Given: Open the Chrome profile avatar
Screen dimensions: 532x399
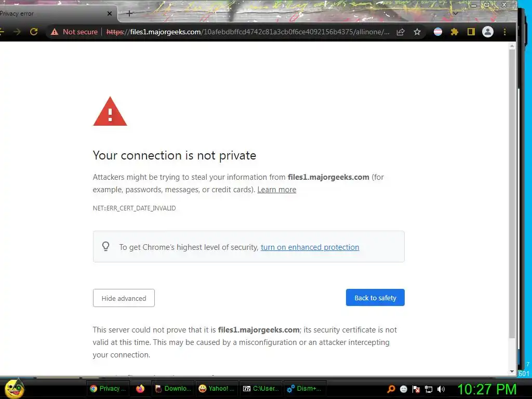Looking at the screenshot, I should click(487, 32).
